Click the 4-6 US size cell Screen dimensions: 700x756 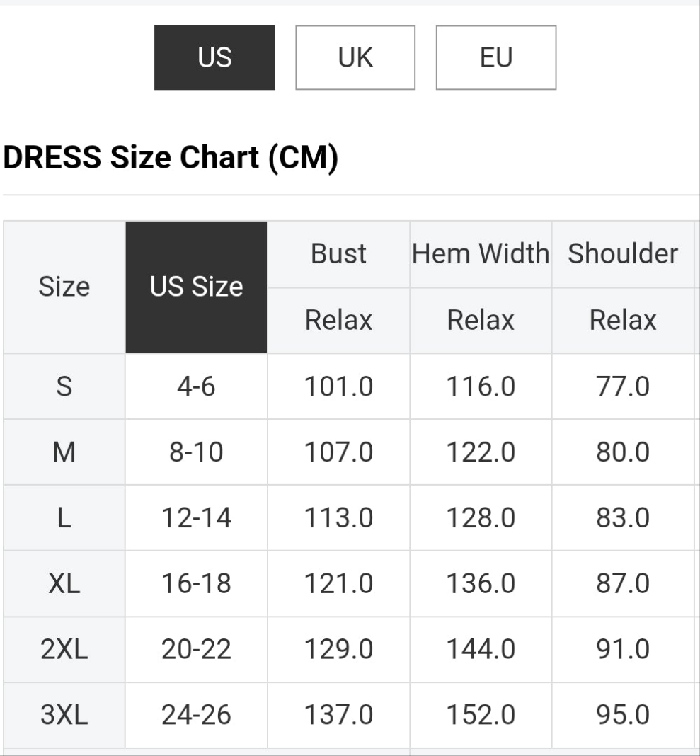196,386
